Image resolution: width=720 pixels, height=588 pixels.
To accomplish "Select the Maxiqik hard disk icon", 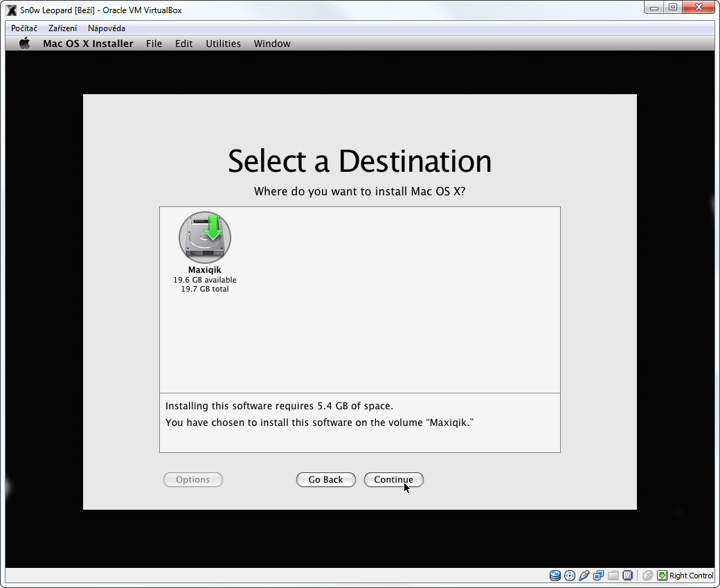I will click(205, 237).
